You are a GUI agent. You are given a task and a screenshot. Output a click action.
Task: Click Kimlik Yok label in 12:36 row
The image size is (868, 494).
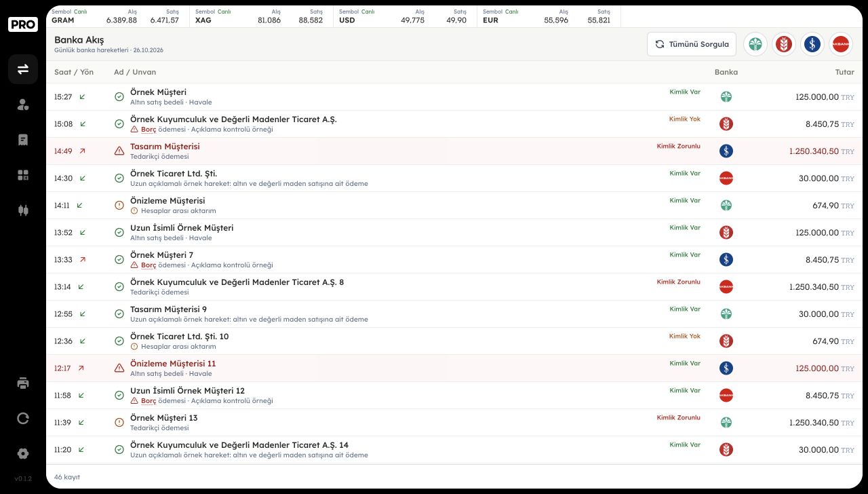[x=685, y=337]
